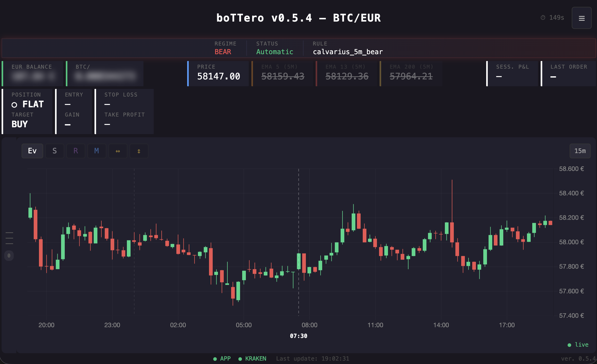Change STATUS from Automatic mode
The image size is (597, 364).
[275, 52]
